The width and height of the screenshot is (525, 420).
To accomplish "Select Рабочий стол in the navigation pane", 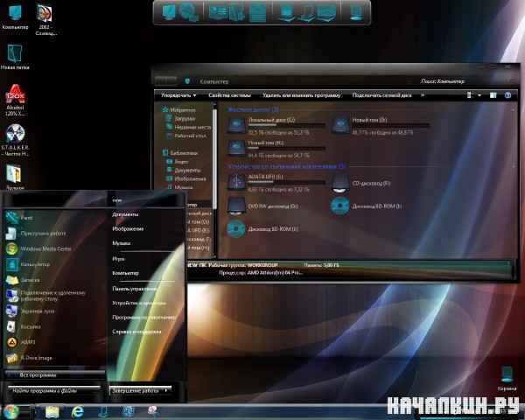I will pos(187,136).
